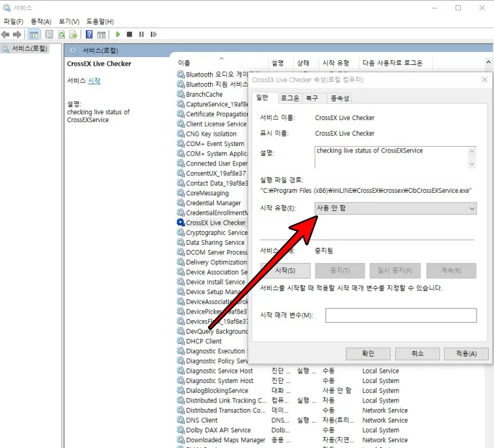Restart the service with restart icon
The width and height of the screenshot is (494, 448).
[153, 34]
